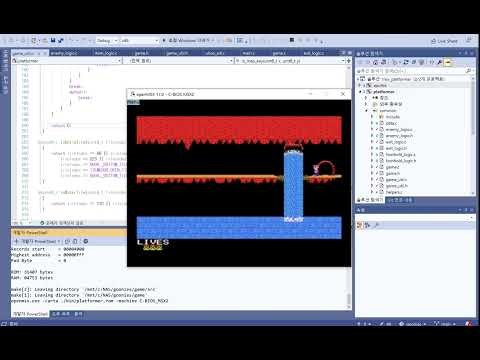
Task: Switch to the item_logic.c editor tab
Action: point(105,53)
